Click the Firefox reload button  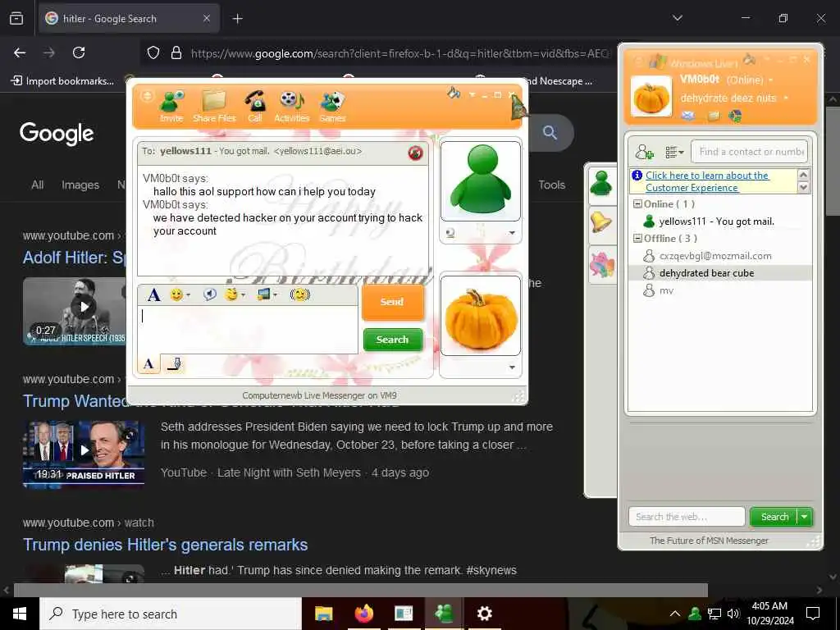(79, 52)
